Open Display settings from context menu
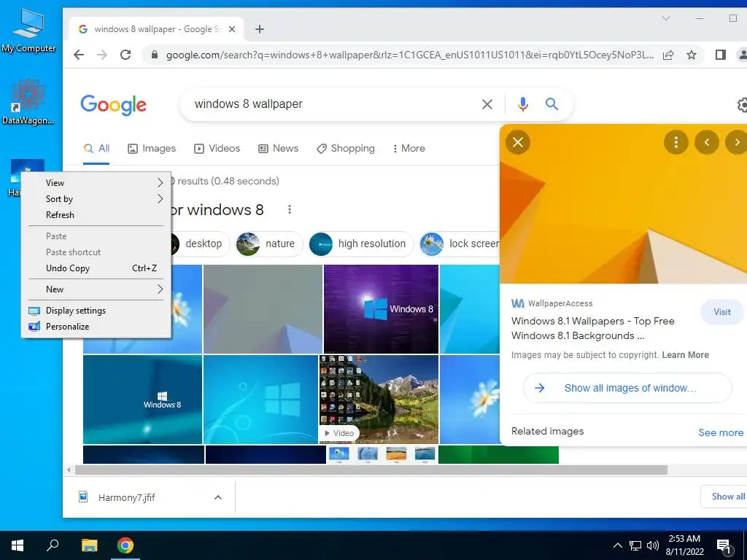Viewport: 747px width, 560px height. (96, 311)
